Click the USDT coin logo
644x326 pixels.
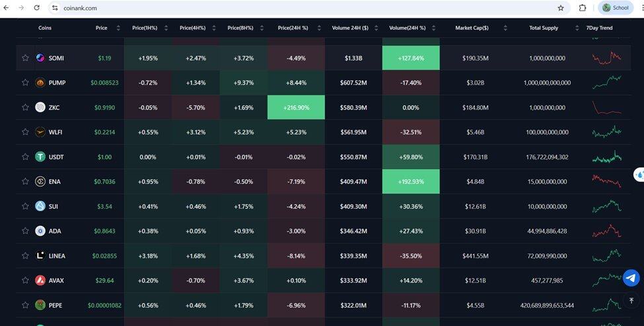pyautogui.click(x=40, y=156)
